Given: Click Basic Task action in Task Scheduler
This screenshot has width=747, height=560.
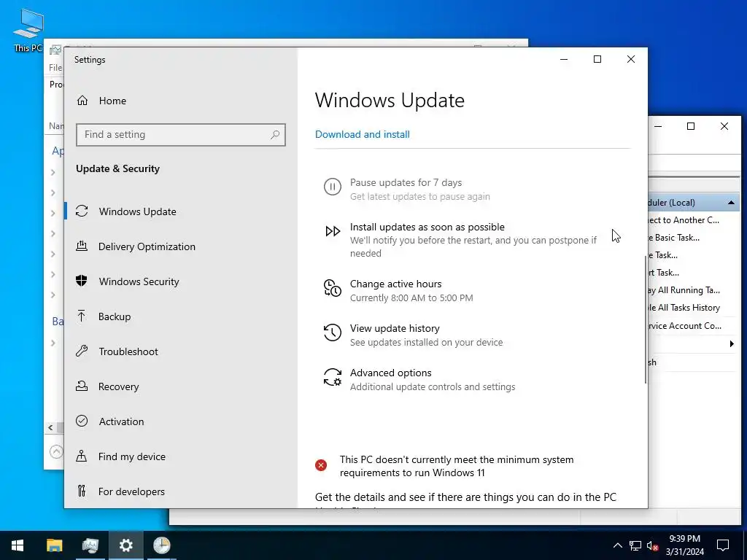Looking at the screenshot, I should pos(674,238).
